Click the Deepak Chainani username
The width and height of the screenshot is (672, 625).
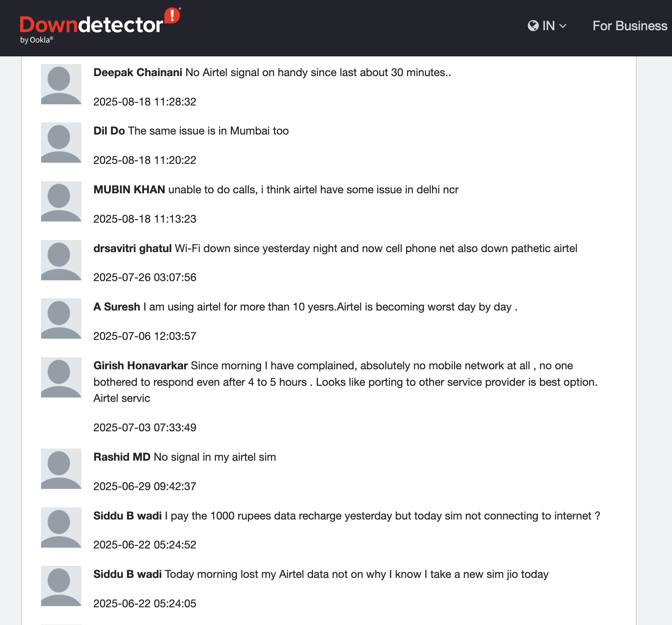pos(138,72)
